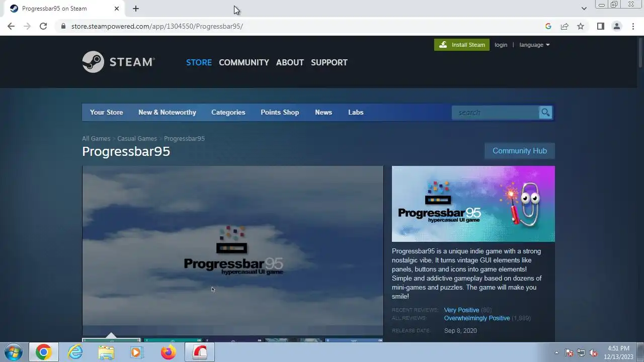Open Labs tab

pyautogui.click(x=356, y=112)
